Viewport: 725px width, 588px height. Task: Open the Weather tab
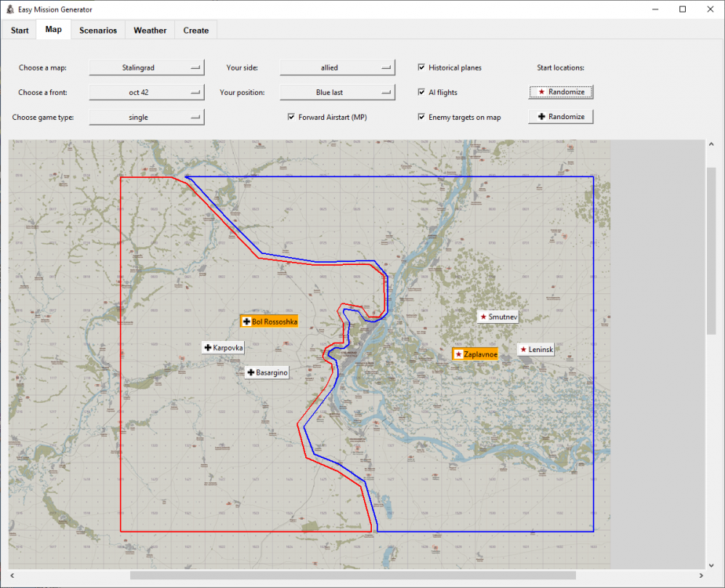[x=150, y=31]
